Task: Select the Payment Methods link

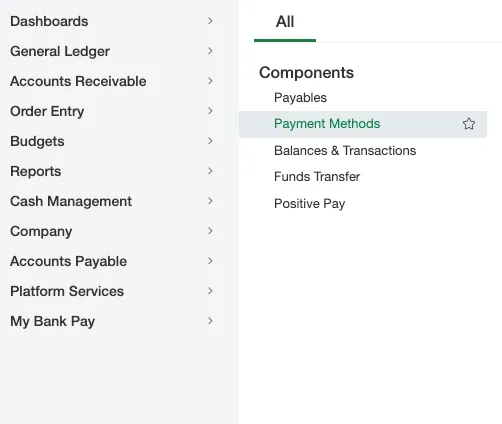Action: click(327, 124)
